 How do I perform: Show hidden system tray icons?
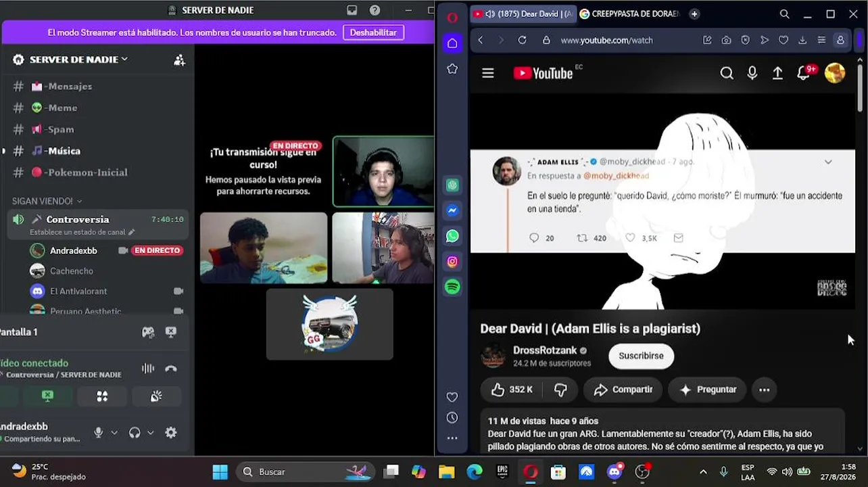703,471
